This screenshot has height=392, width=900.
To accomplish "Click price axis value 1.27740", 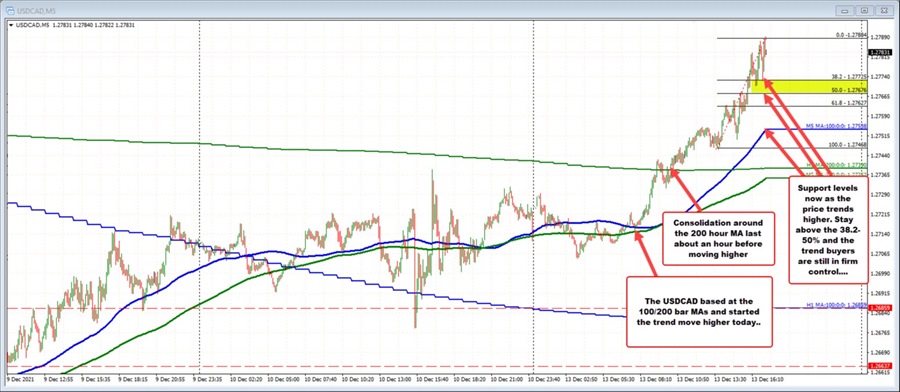I will (880, 76).
